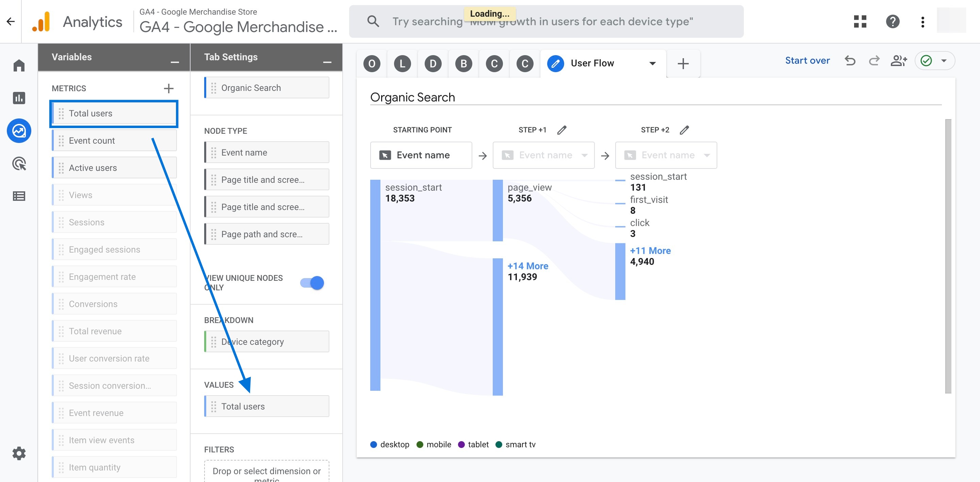This screenshot has height=482, width=980.
Task: Undo the last change
Action: click(850, 61)
